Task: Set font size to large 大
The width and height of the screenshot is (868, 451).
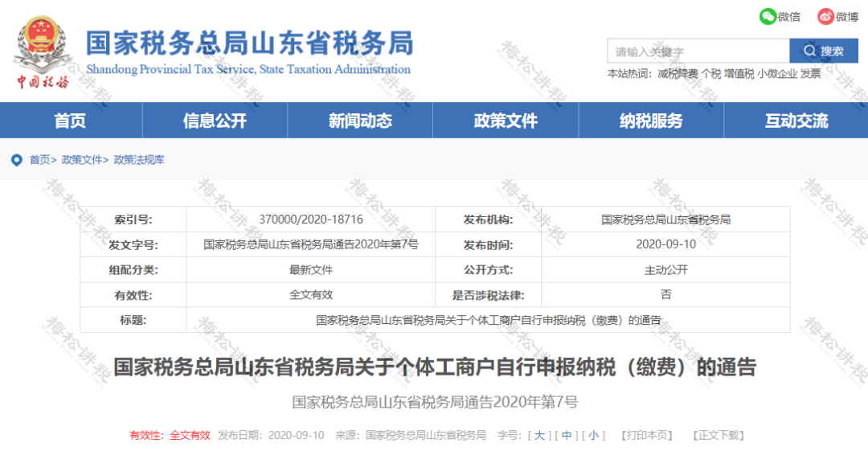Action: click(538, 435)
